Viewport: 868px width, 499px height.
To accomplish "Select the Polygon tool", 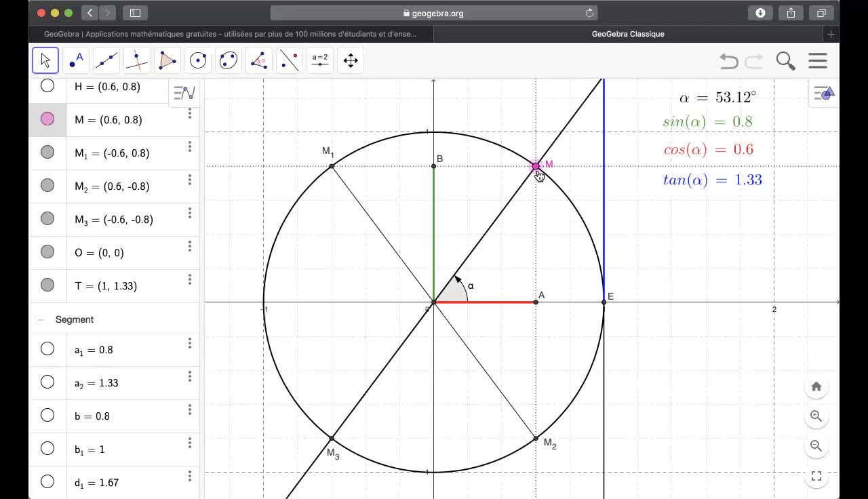I will (167, 60).
